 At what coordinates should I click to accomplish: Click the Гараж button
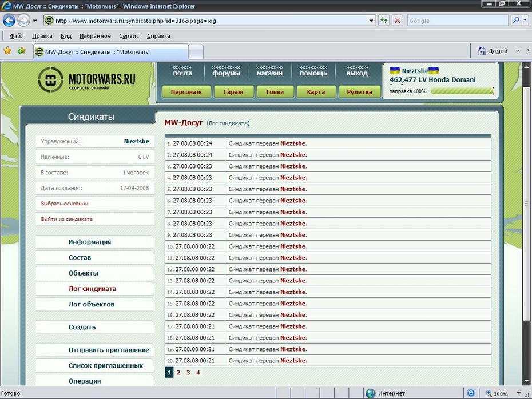(233, 92)
